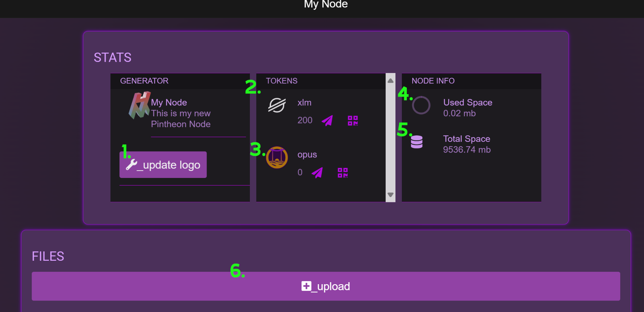Click the Total Space database icon
This screenshot has width=644, height=312.
click(x=417, y=142)
